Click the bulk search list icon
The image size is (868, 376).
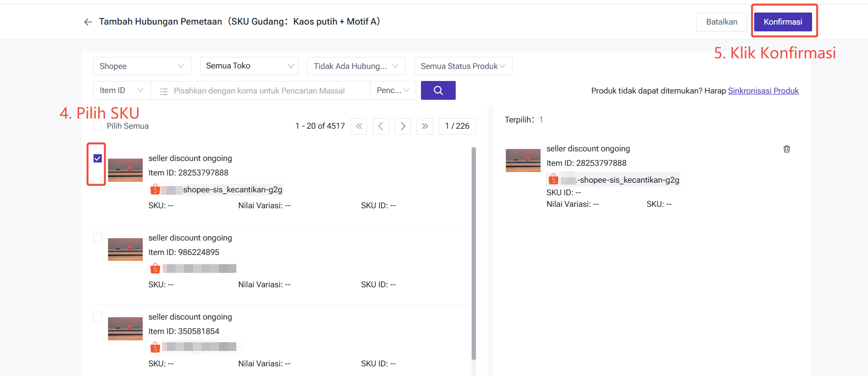(x=164, y=91)
